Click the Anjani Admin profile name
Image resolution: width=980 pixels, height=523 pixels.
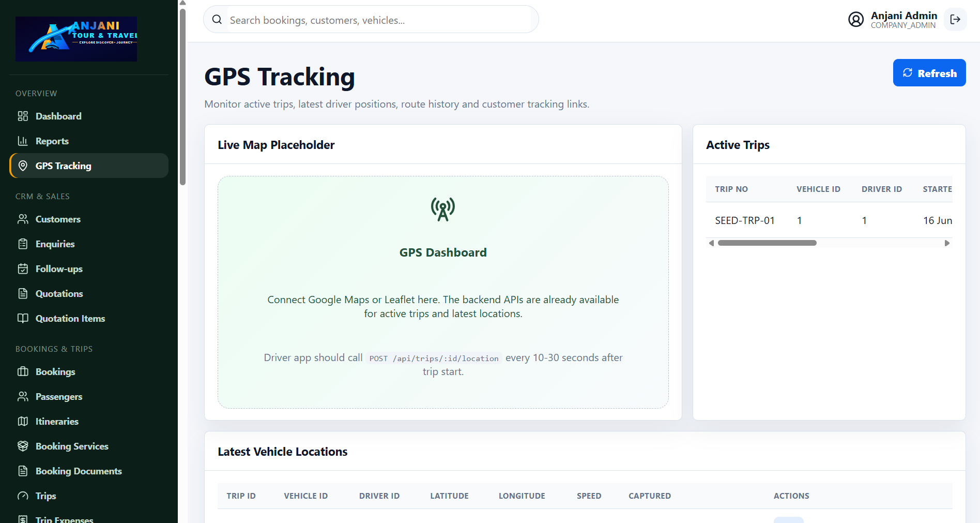904,16
